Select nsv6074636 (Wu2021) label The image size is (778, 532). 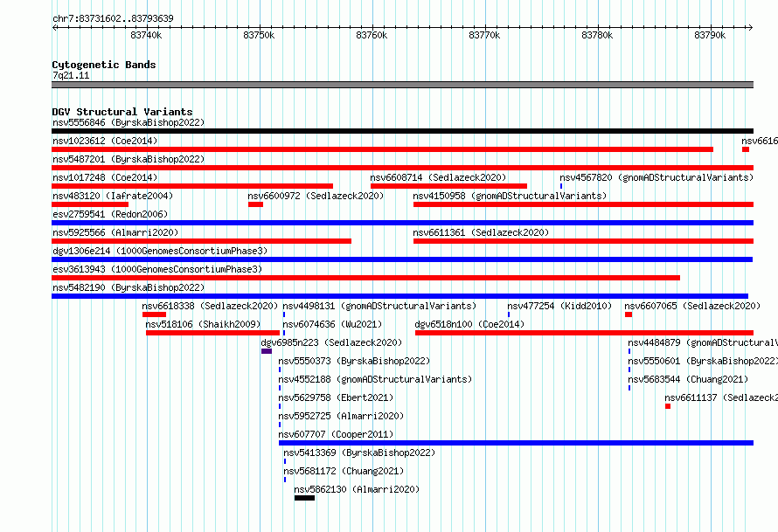[332, 324]
